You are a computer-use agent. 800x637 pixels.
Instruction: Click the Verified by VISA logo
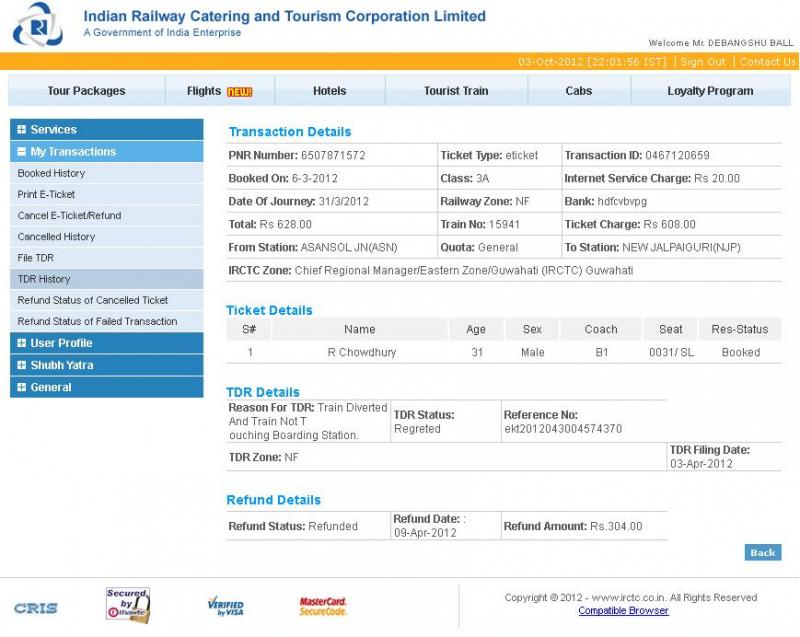tap(225, 606)
